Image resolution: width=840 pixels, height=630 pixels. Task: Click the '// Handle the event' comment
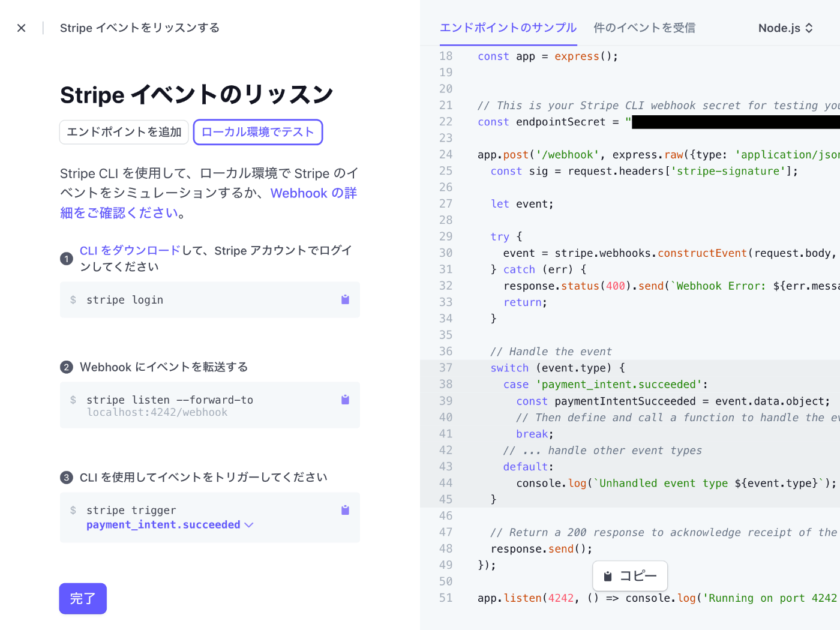coord(551,352)
